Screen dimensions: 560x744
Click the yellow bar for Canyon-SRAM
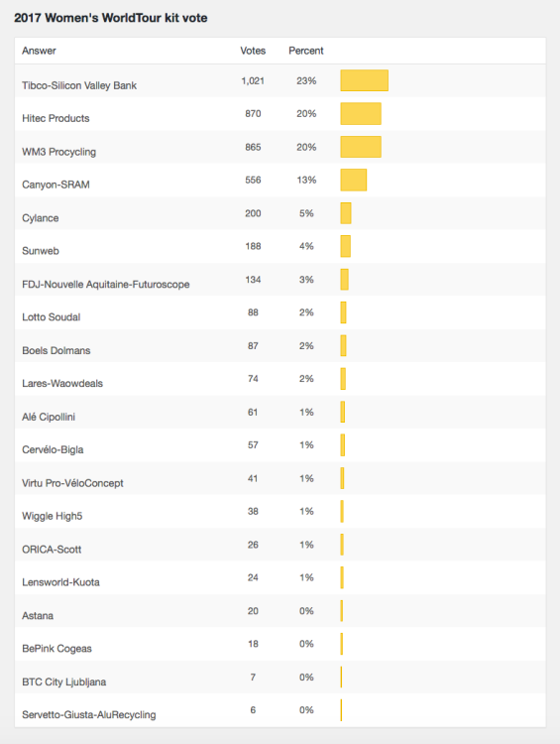[x=353, y=180]
